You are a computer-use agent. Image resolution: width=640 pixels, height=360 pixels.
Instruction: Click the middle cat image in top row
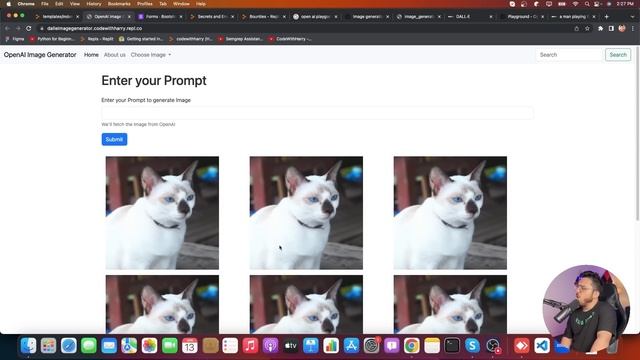[306, 213]
